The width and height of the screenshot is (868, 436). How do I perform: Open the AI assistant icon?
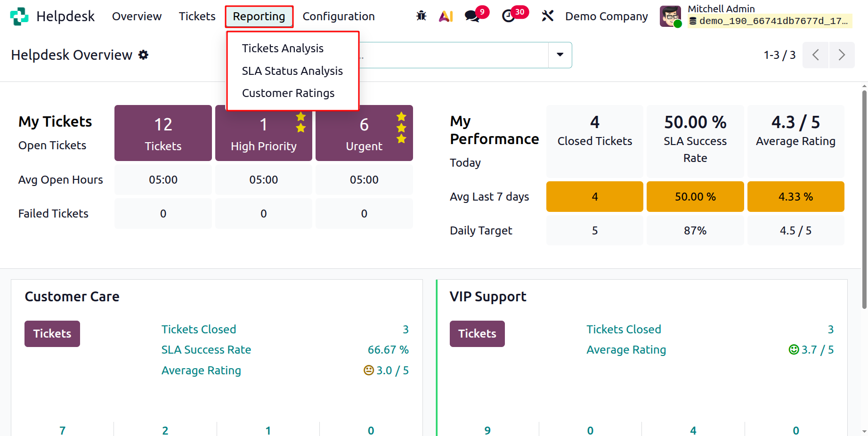tap(446, 16)
